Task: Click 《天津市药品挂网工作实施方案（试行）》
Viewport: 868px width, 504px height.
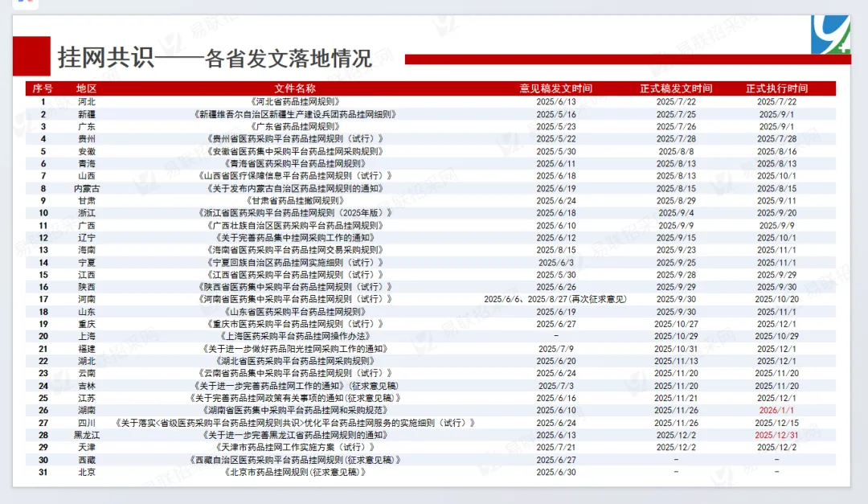Action: [295, 448]
